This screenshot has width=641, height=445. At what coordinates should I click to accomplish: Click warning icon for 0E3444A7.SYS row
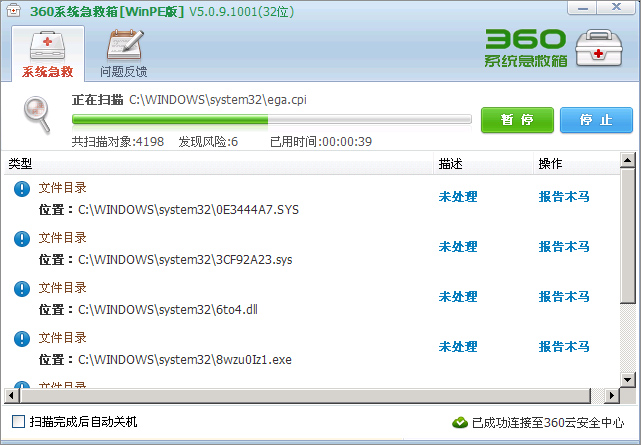pos(22,189)
